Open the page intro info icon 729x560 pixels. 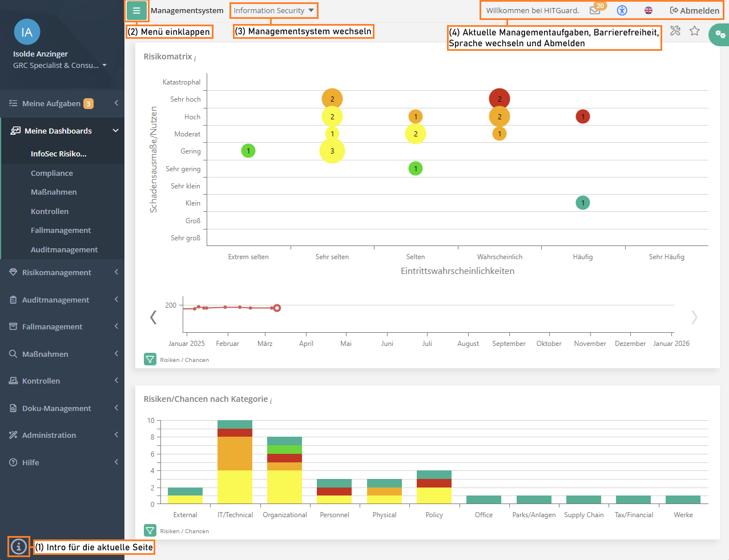click(19, 547)
